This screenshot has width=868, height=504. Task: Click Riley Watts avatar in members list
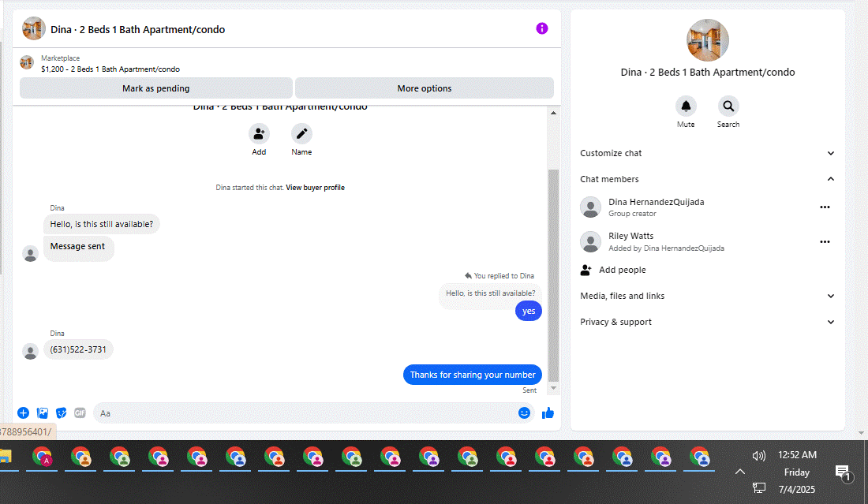click(591, 242)
